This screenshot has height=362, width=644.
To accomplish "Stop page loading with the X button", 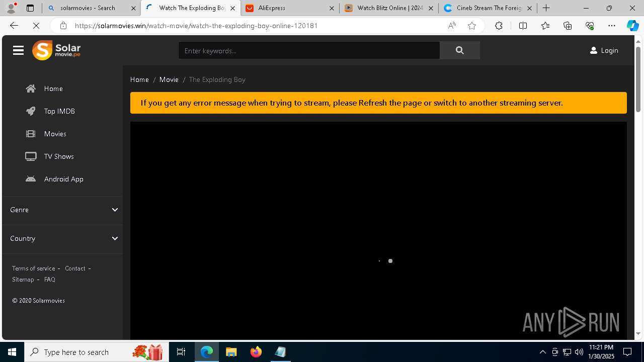I will tap(36, 26).
